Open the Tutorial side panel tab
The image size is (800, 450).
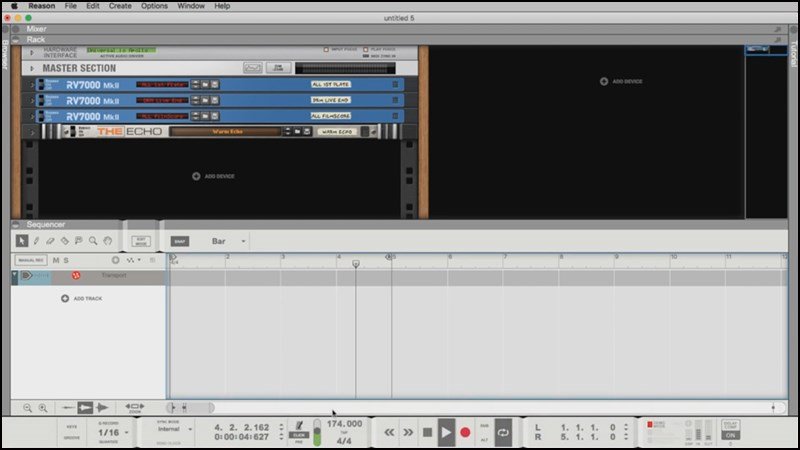tap(794, 54)
